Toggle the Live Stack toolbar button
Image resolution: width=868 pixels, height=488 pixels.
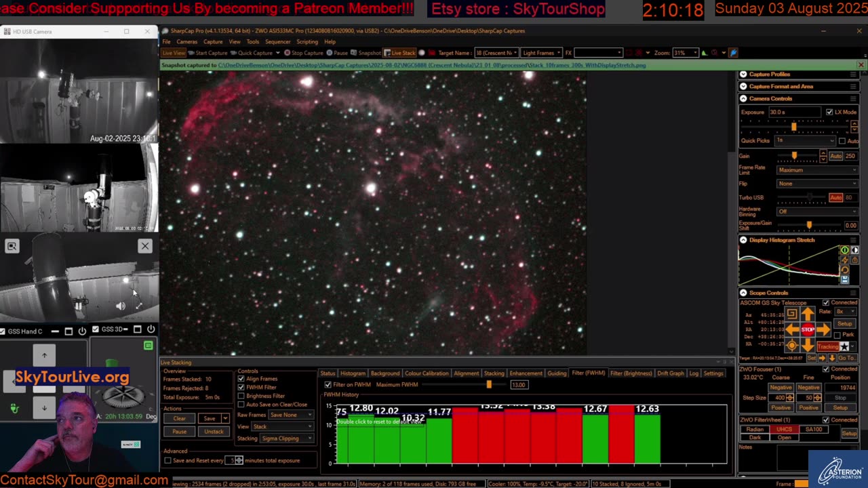pos(400,53)
